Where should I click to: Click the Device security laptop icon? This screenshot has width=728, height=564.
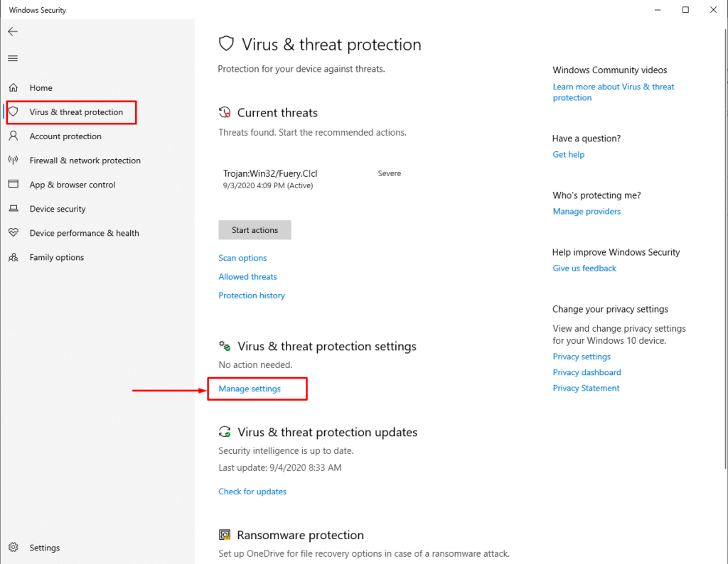coord(14,209)
